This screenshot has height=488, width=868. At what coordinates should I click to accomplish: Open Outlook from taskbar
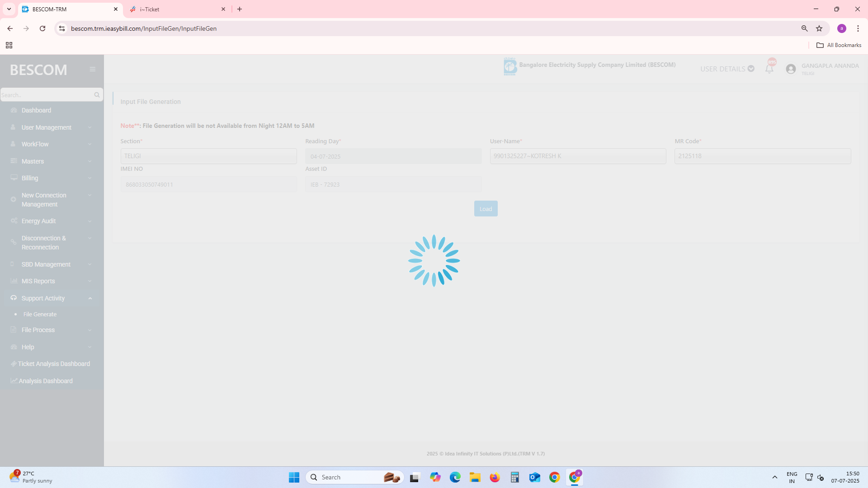click(534, 477)
